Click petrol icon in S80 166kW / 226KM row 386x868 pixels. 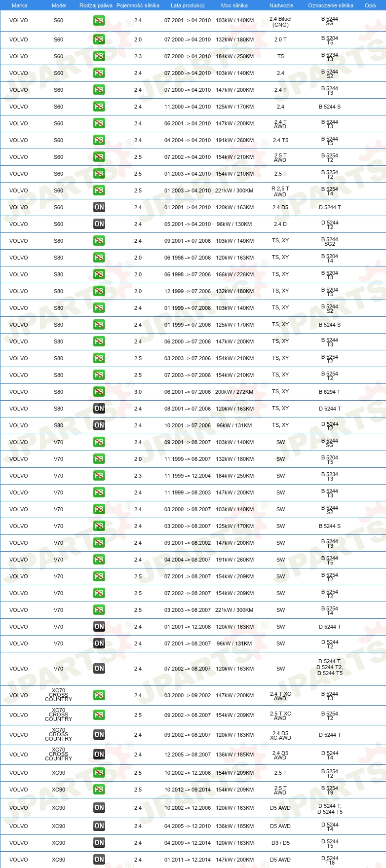(99, 274)
